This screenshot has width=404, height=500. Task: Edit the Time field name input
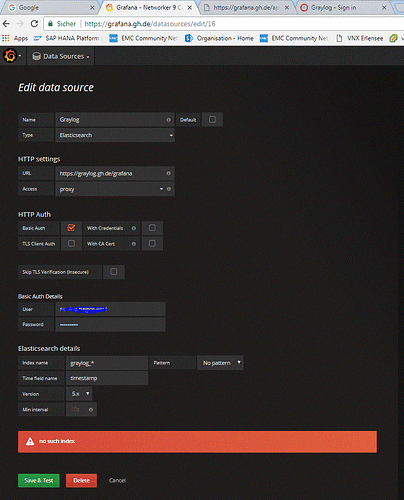[107, 378]
